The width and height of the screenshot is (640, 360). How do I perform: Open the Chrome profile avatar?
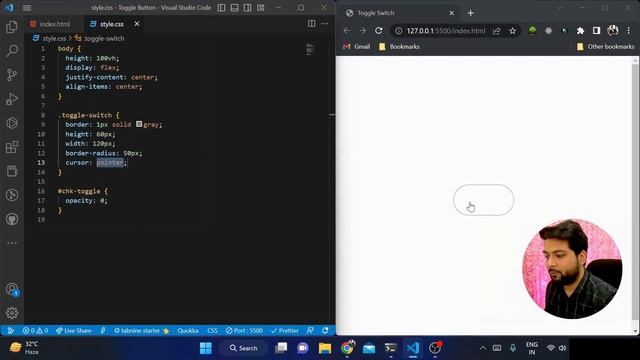click(x=613, y=31)
